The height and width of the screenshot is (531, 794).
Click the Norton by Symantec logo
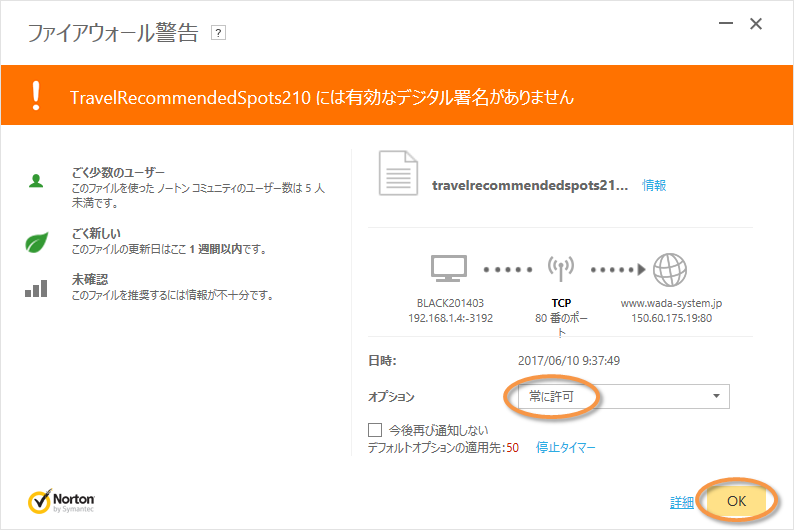tap(61, 501)
